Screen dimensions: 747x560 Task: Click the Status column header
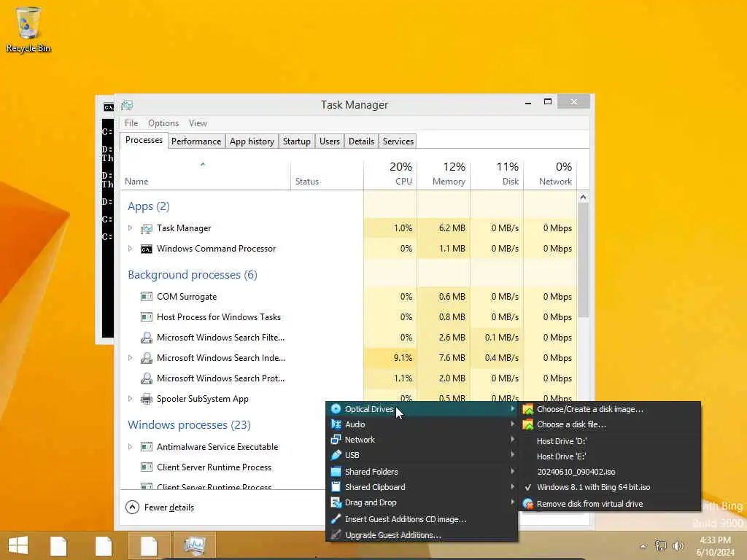(x=327, y=174)
